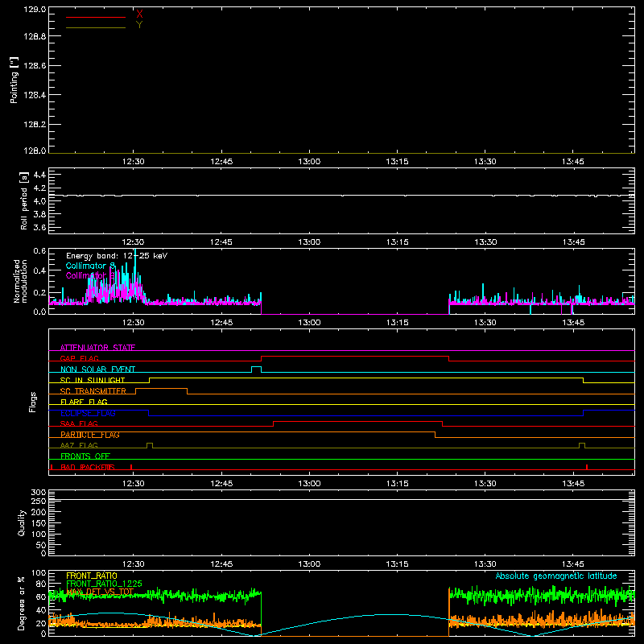644x644 pixels.
Task: Click '13:00' under the Pointing panel
Action: [309, 162]
